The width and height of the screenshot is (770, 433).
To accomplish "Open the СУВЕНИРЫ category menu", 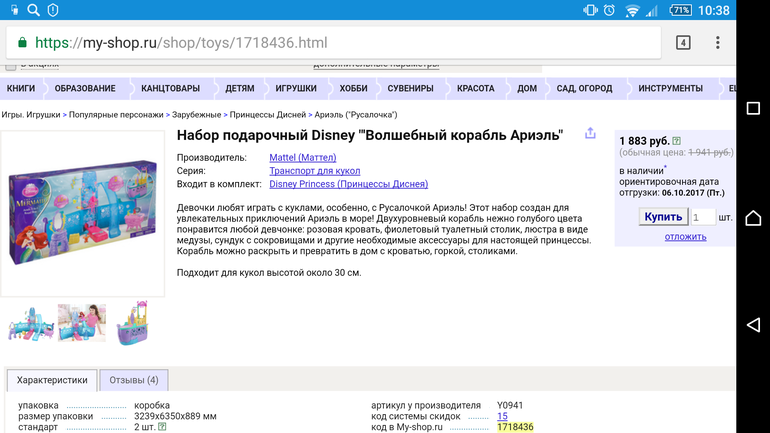I will (x=411, y=88).
